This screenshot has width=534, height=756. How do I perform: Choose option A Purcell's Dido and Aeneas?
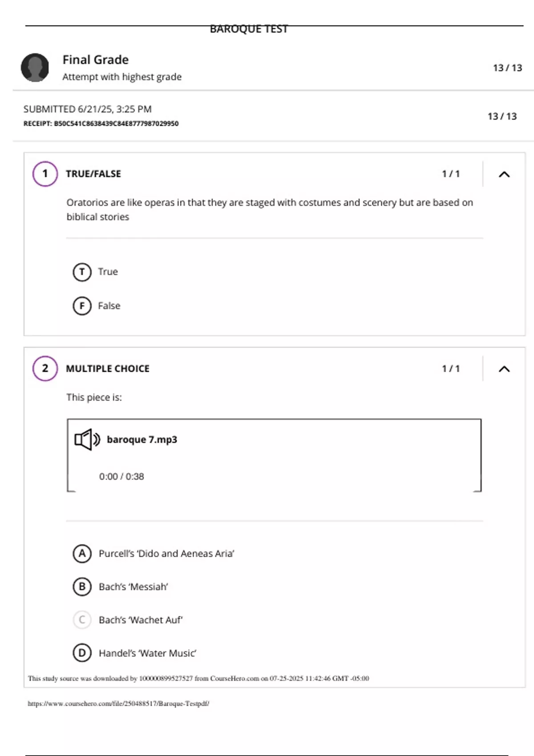click(82, 554)
